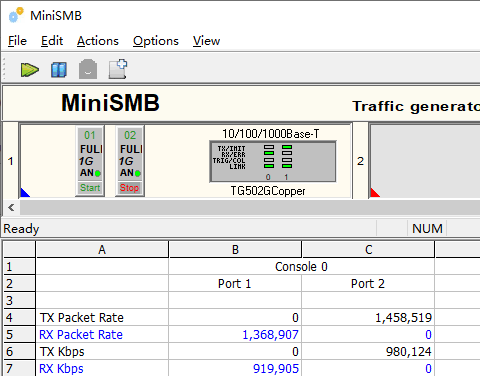Viewport: 480px width, 376px height.
Task: Click the value 980,124
Action: pyautogui.click(x=409, y=352)
